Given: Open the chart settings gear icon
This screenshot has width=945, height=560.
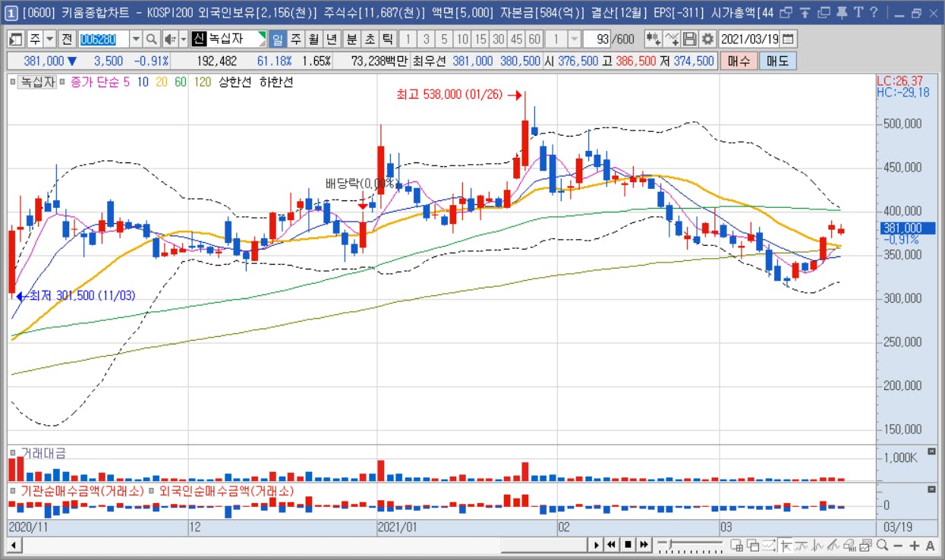Looking at the screenshot, I should tap(707, 39).
